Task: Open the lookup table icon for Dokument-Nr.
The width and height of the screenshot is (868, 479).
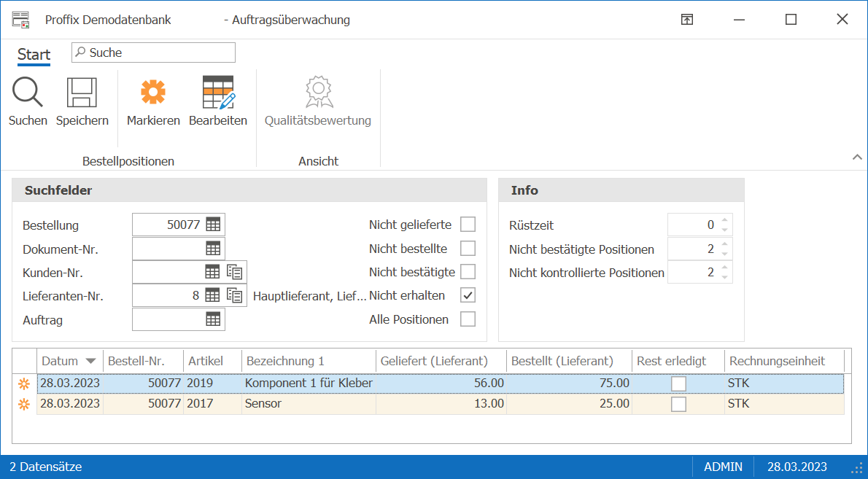Action: pos(213,249)
